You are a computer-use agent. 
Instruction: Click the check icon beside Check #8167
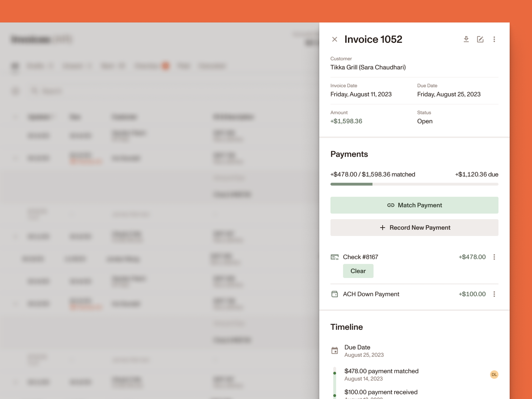(335, 257)
